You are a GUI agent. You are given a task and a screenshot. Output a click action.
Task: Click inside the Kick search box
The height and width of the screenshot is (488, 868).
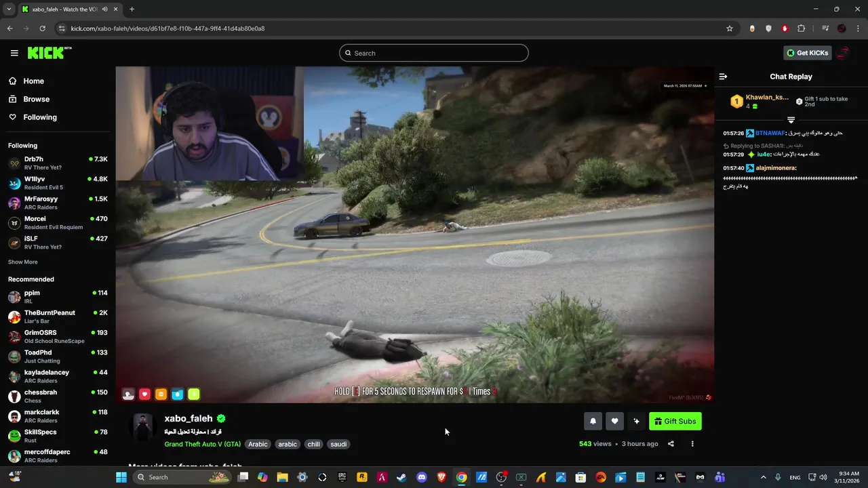tap(434, 53)
